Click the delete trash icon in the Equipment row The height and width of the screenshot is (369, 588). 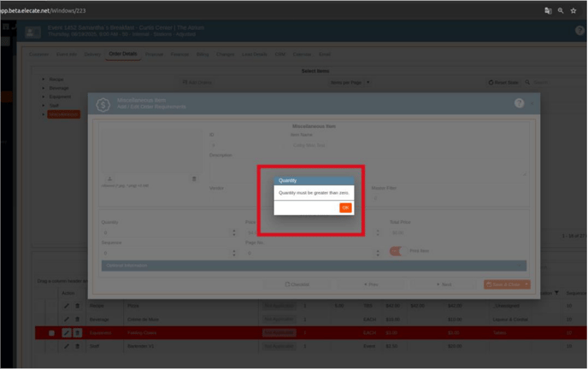tap(77, 332)
